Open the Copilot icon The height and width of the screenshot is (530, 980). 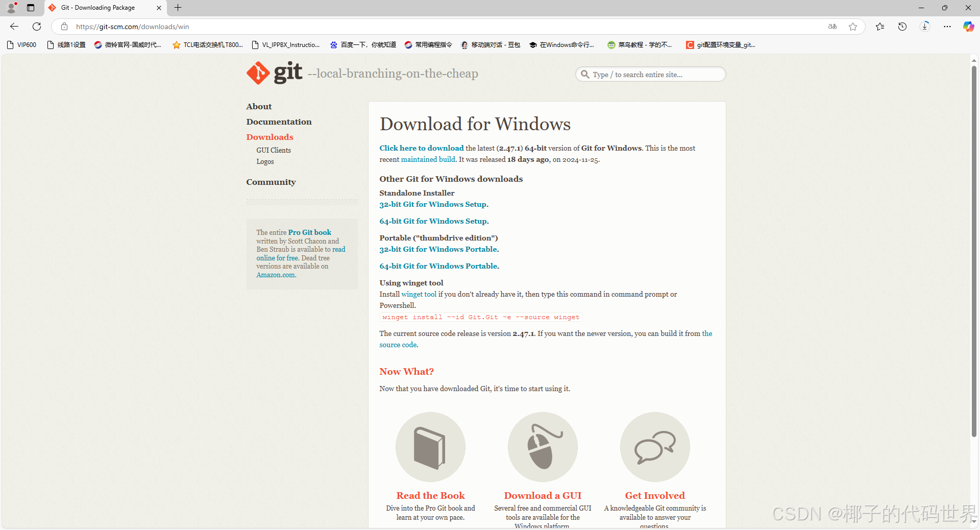pos(968,27)
